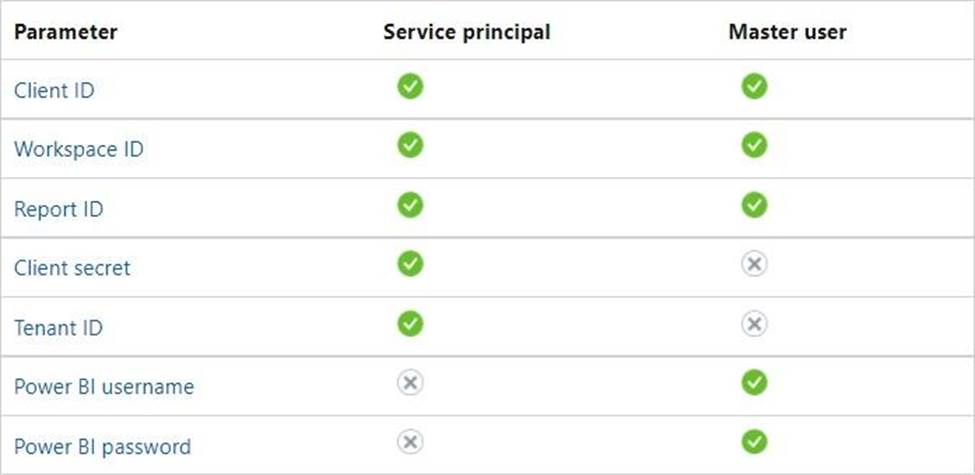Image resolution: width=975 pixels, height=475 pixels.
Task: Click the Report ID link
Action: coord(58,209)
